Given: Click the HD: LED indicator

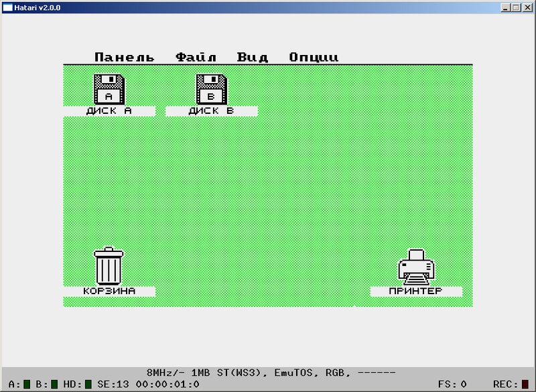Looking at the screenshot, I should (88, 384).
